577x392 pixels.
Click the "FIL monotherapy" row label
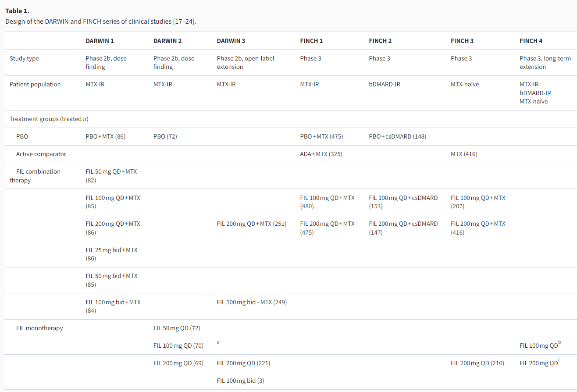point(39,328)
